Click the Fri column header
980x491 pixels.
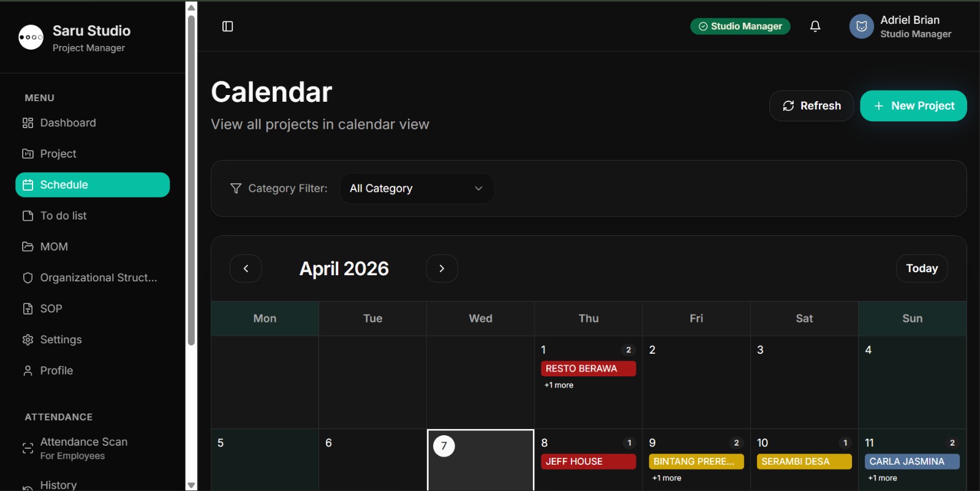pyautogui.click(x=696, y=319)
